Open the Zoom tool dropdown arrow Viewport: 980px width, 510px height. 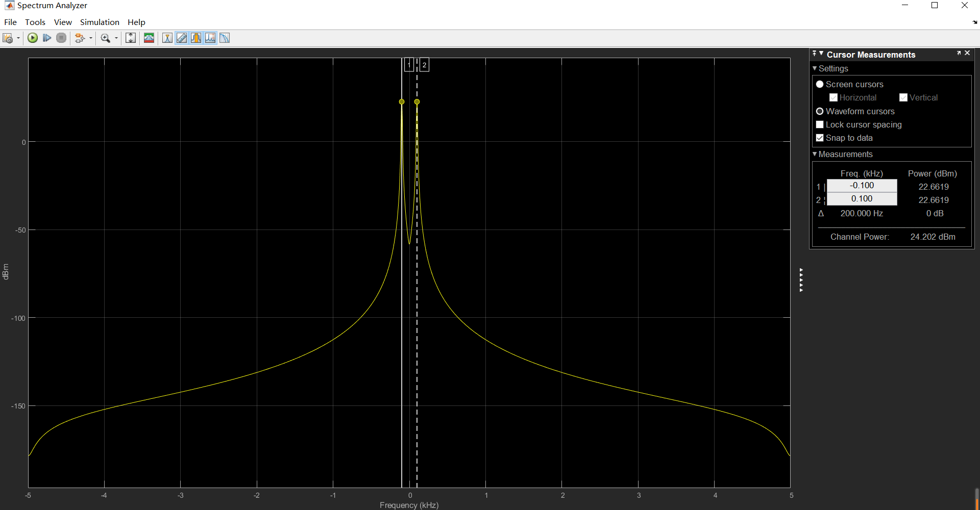tap(116, 38)
